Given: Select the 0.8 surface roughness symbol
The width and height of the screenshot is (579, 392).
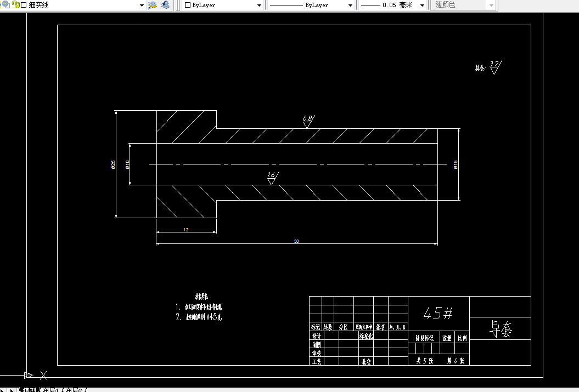Looking at the screenshot, I should click(308, 121).
